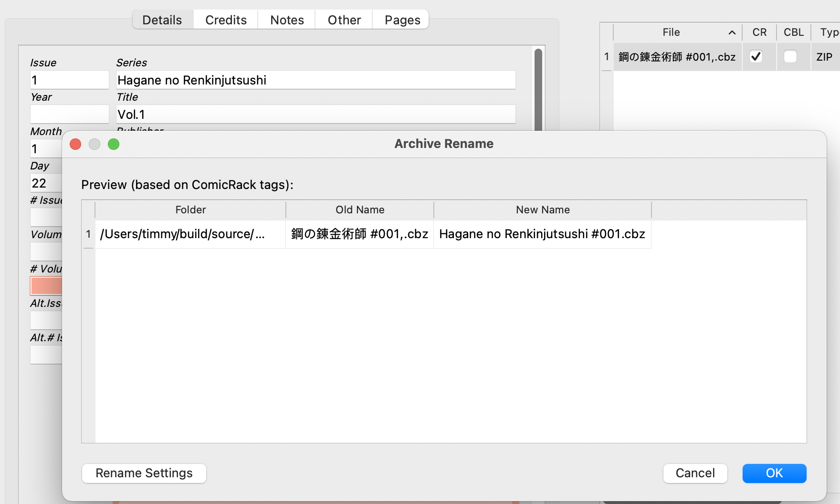
Task: Switch to the Notes tab
Action: tap(286, 20)
